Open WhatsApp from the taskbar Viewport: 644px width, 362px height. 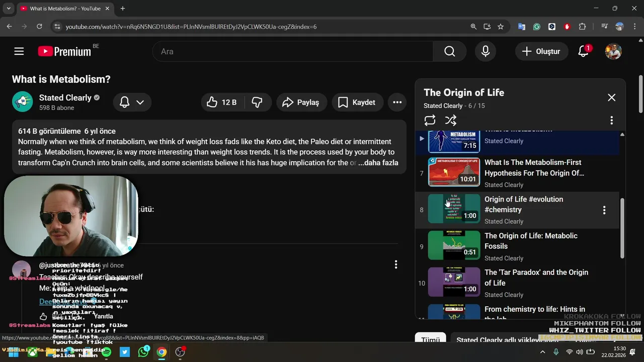click(x=143, y=352)
